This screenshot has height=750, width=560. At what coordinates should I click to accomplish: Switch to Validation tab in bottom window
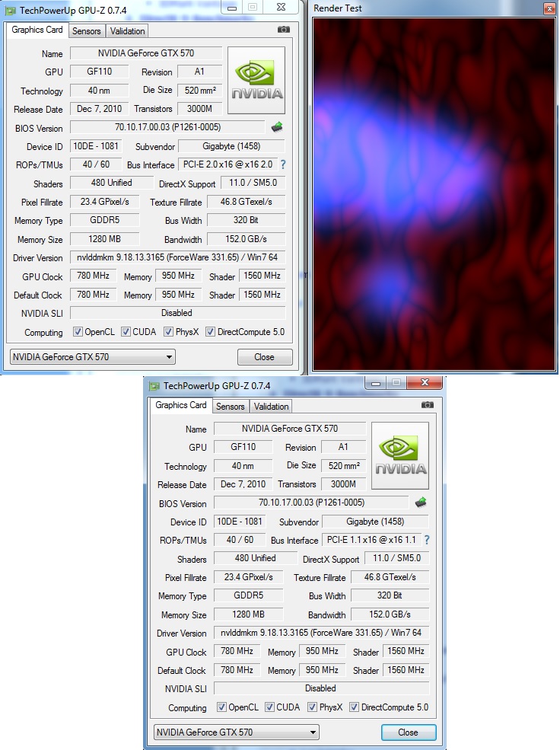click(x=271, y=407)
